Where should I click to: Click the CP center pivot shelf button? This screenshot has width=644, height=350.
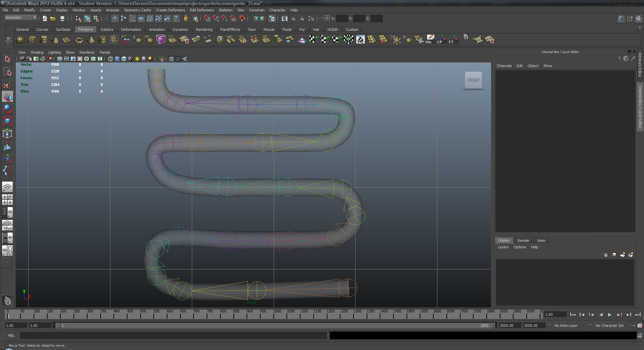pos(441,40)
